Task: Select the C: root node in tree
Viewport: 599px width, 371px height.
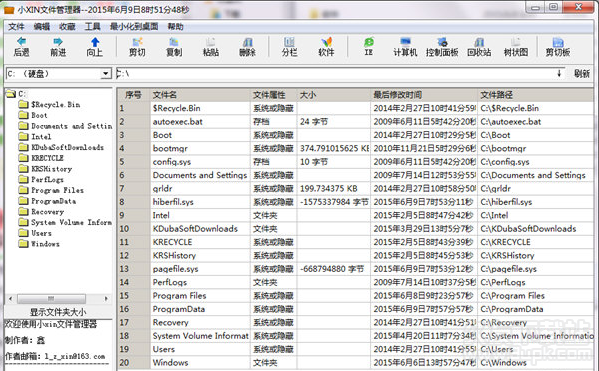Action: point(22,94)
